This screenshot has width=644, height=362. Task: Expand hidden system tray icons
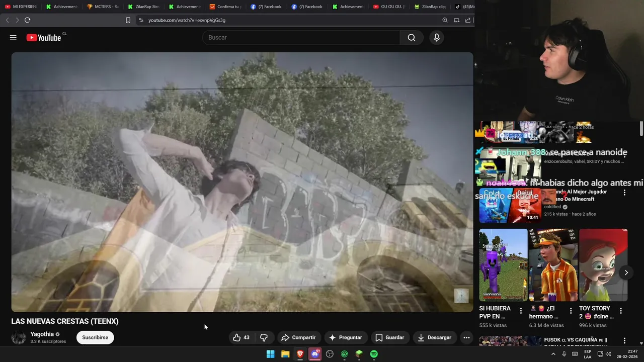click(553, 354)
